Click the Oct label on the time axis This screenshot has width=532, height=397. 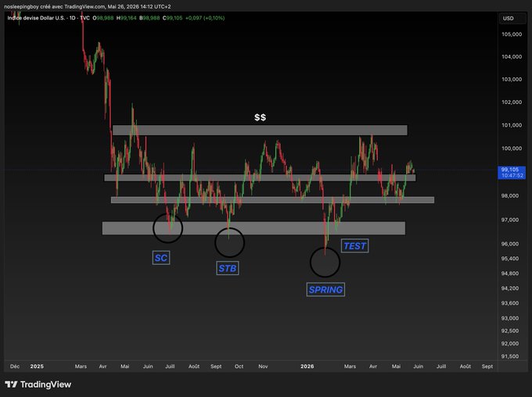239,367
